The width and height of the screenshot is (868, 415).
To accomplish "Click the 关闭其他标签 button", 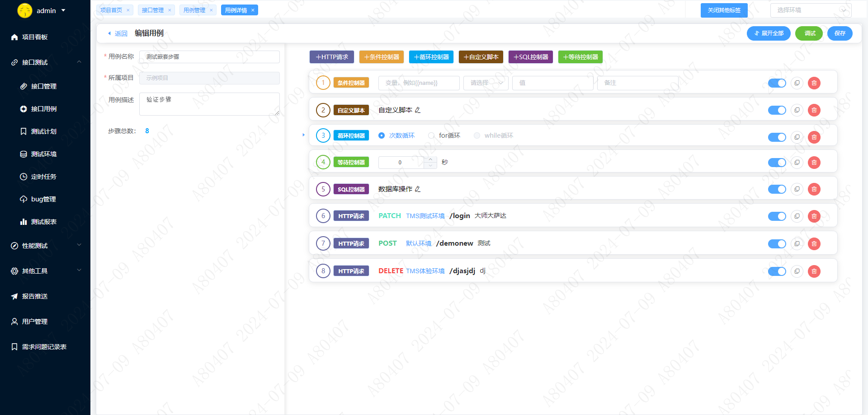I will pos(724,10).
